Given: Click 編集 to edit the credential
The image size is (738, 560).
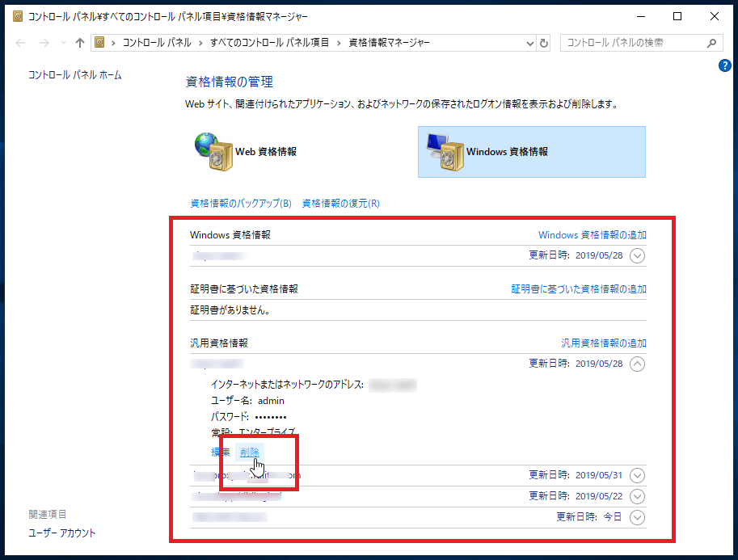Looking at the screenshot, I should click(x=220, y=453).
